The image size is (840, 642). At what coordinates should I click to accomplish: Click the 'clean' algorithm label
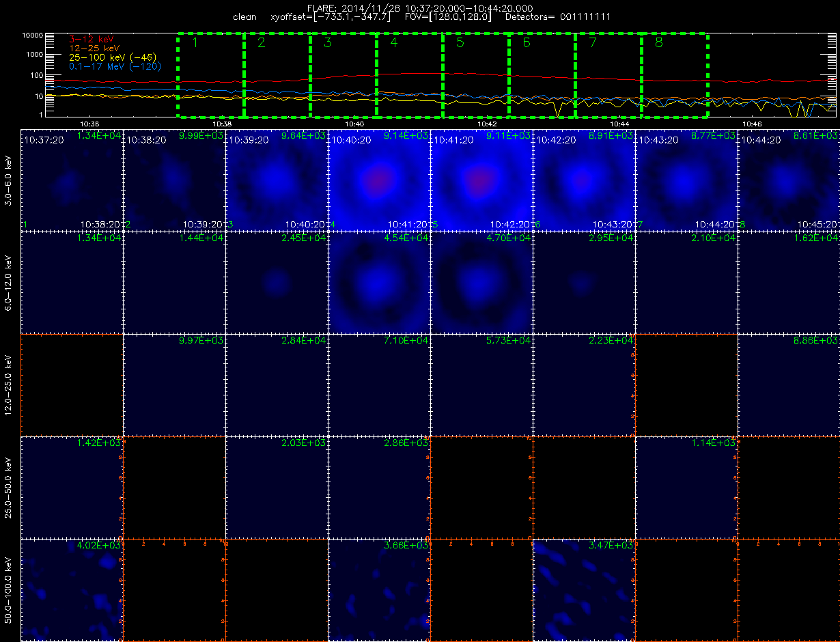tap(244, 16)
